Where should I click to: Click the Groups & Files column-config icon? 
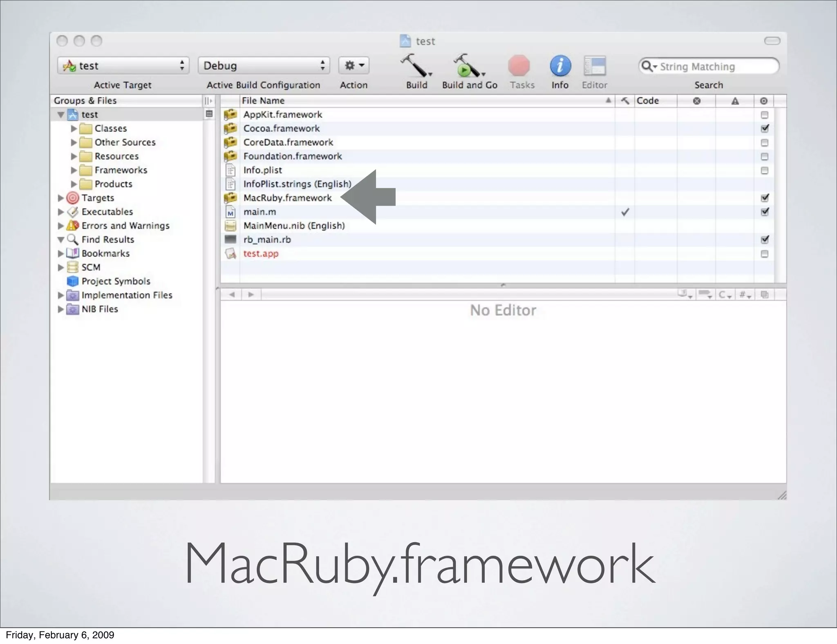tap(208, 101)
